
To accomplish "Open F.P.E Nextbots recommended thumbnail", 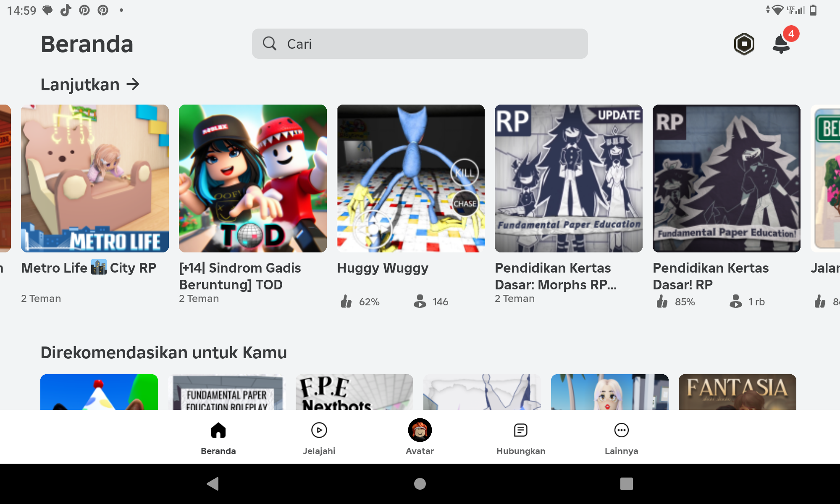I will click(x=354, y=391).
